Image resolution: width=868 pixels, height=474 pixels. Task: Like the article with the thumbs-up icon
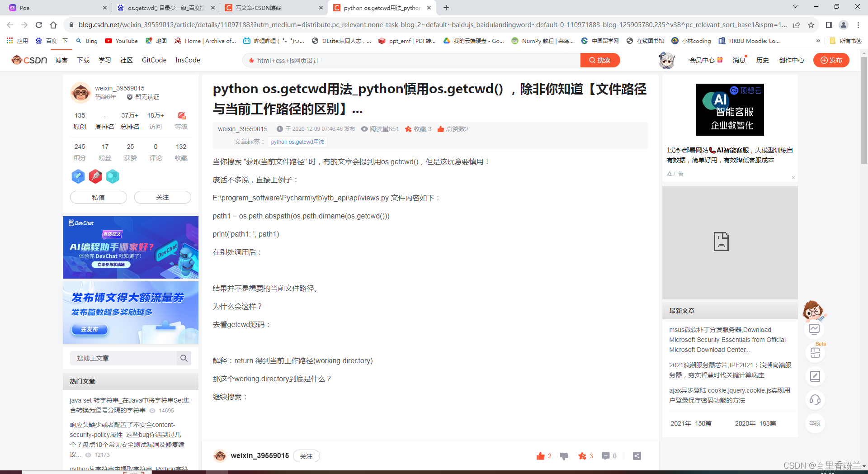(x=542, y=456)
